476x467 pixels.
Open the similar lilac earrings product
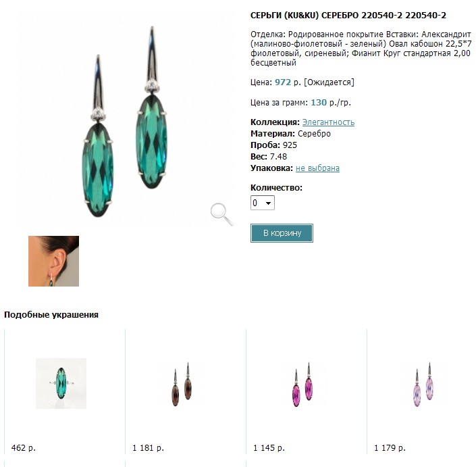coord(424,385)
